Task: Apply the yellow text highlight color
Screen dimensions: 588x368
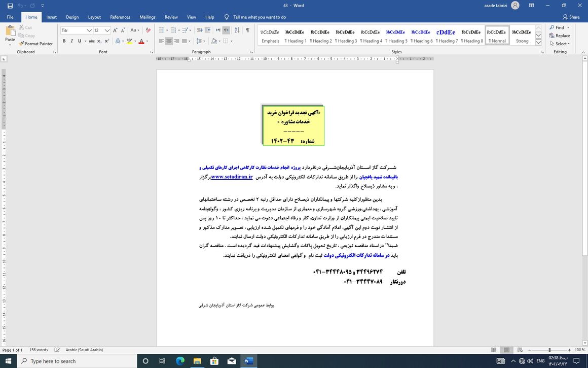Action: click(x=129, y=41)
